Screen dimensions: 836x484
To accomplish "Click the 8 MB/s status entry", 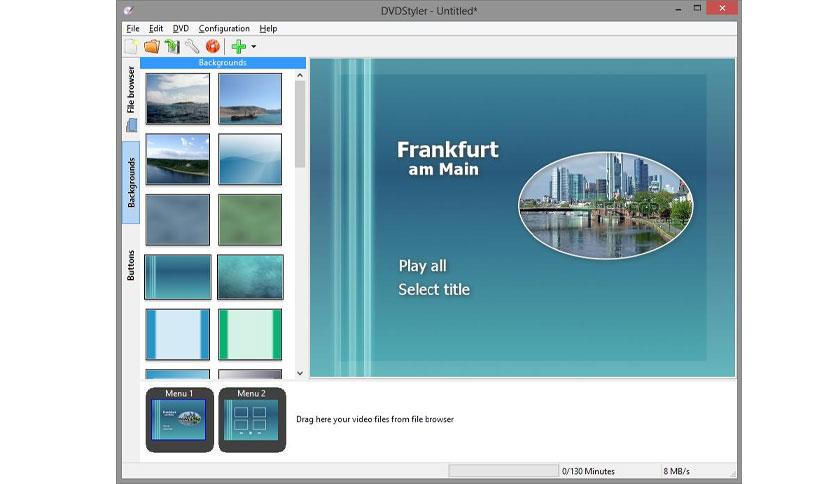I will (x=676, y=471).
